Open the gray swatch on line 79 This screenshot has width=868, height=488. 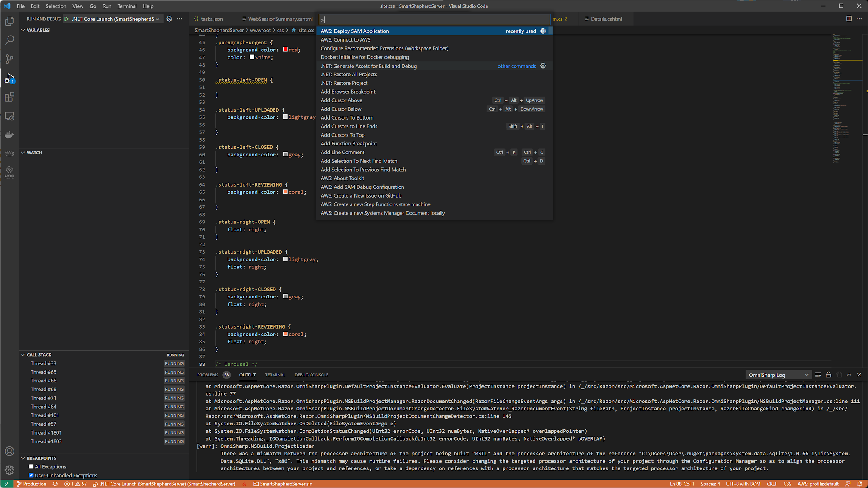coord(285,297)
